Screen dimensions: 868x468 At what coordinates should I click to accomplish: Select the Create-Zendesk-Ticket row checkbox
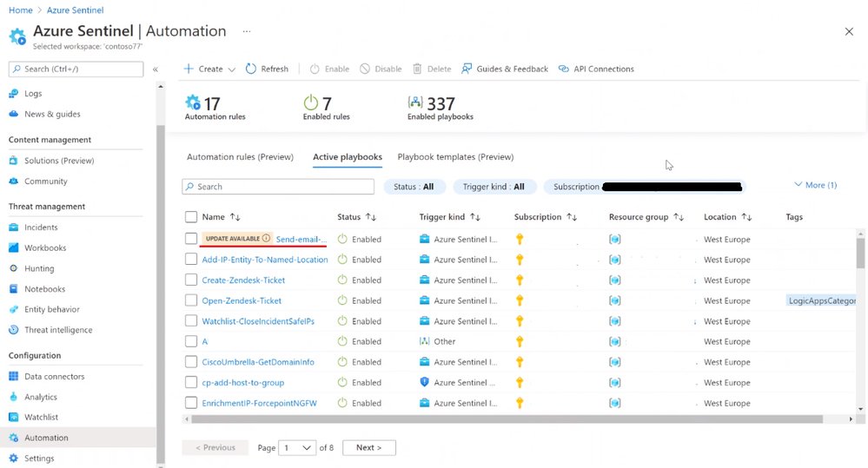tap(191, 280)
